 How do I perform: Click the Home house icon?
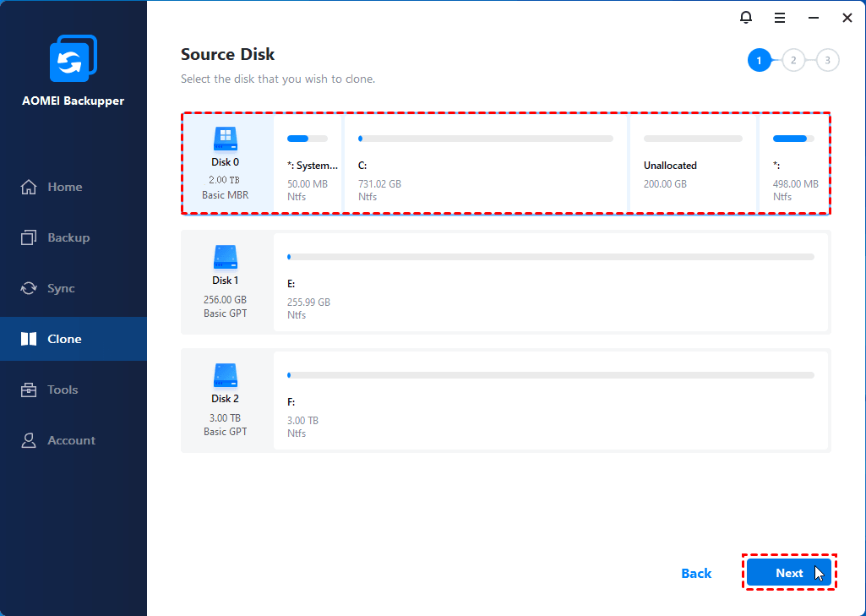(x=29, y=187)
